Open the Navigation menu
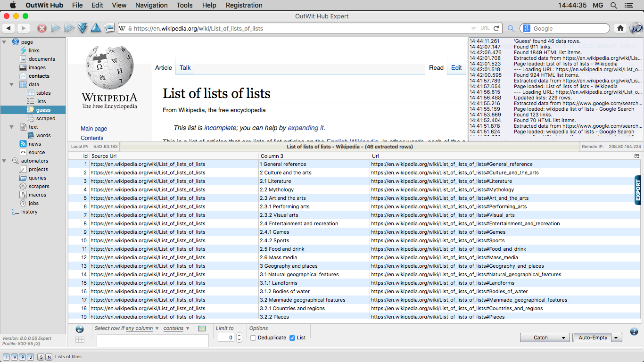Screen dimensions: 644x362 pyautogui.click(x=151, y=5)
